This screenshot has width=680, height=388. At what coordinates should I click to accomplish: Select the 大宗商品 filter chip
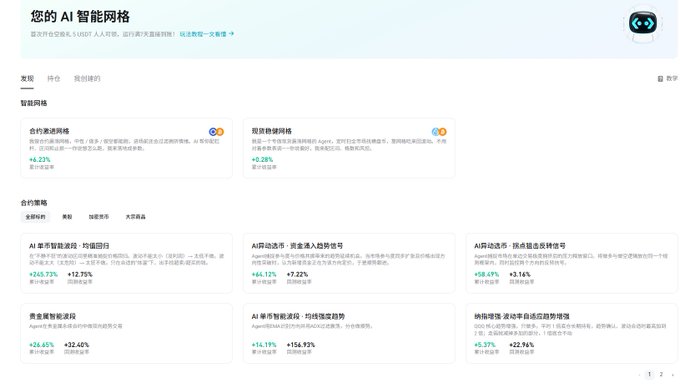(x=135, y=217)
